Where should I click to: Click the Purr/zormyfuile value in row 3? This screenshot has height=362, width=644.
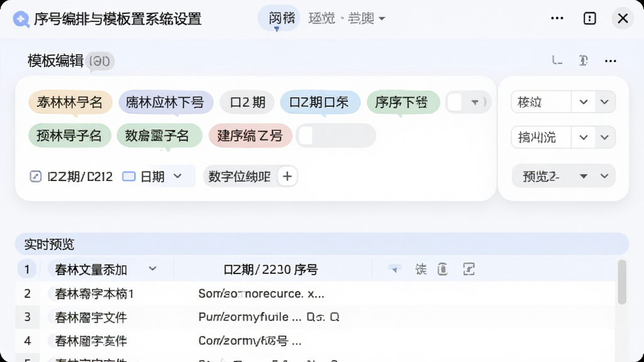269,317
